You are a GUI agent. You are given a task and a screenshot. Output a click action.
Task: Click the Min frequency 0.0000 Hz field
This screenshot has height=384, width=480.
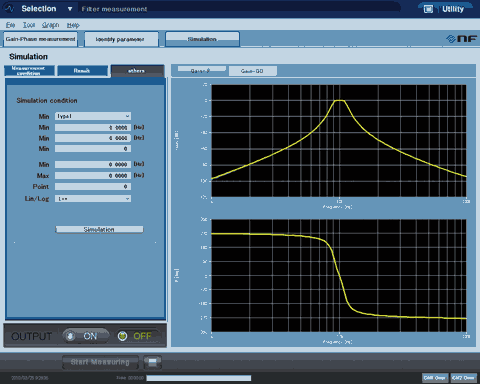click(93, 164)
